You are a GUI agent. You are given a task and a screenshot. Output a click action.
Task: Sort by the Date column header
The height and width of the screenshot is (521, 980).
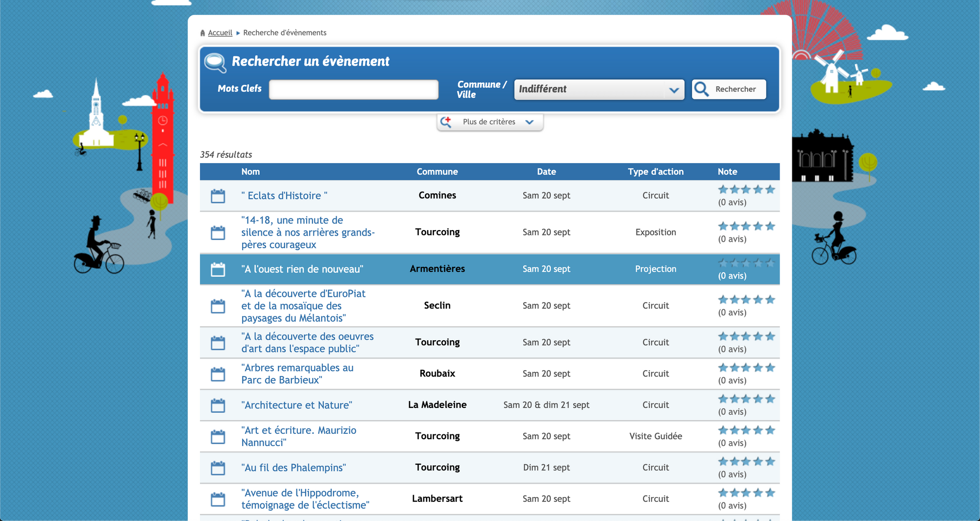pos(546,172)
